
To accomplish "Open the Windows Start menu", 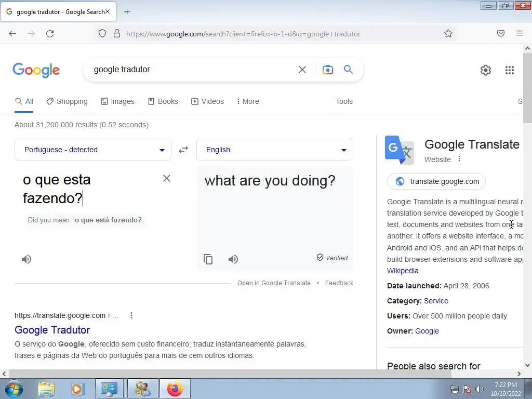I will click(14, 389).
